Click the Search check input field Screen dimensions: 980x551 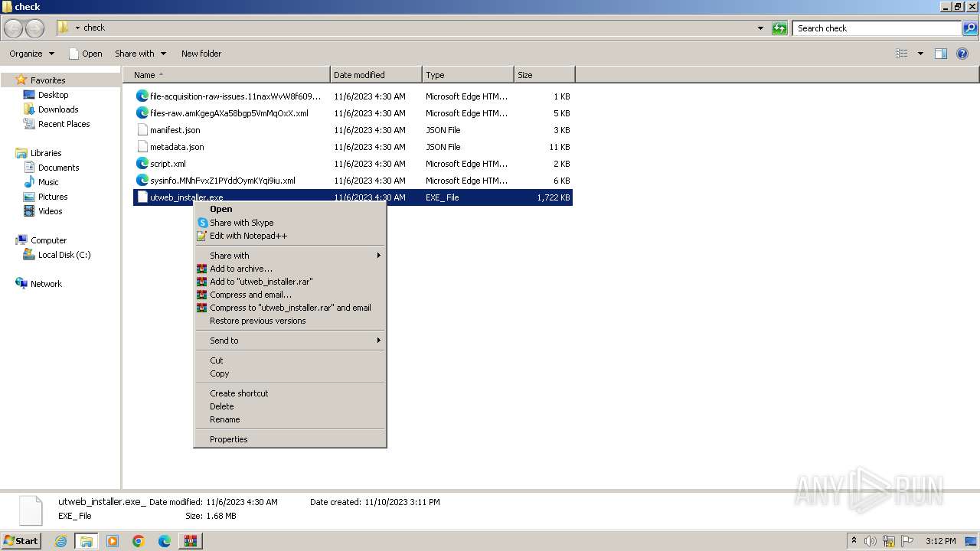(x=877, y=28)
